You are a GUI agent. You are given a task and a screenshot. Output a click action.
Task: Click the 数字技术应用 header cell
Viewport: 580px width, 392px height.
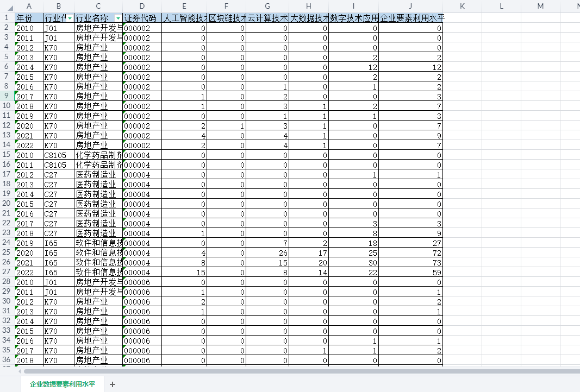tap(354, 18)
